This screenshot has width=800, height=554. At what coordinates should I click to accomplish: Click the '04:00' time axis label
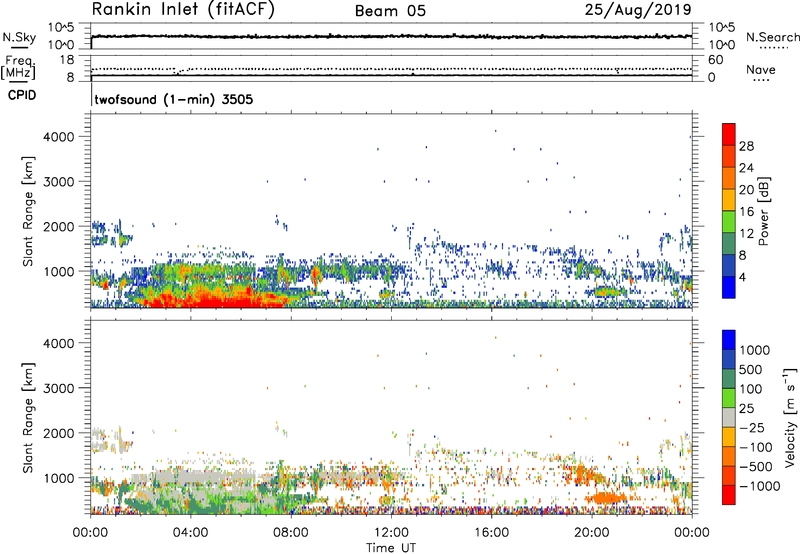pyautogui.click(x=191, y=533)
